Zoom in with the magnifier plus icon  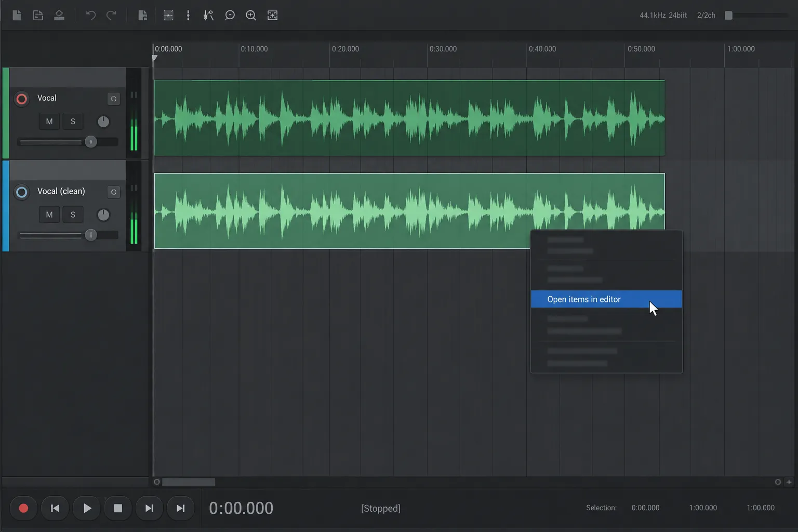[251, 16]
